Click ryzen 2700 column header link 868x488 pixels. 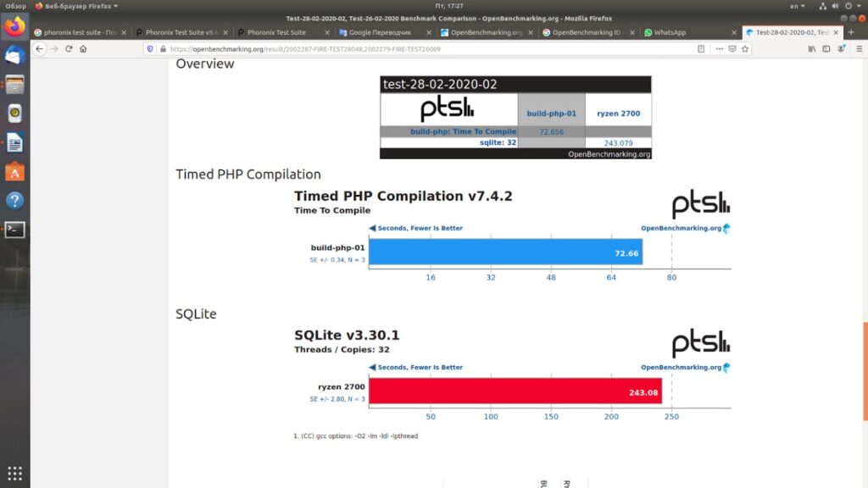point(618,114)
